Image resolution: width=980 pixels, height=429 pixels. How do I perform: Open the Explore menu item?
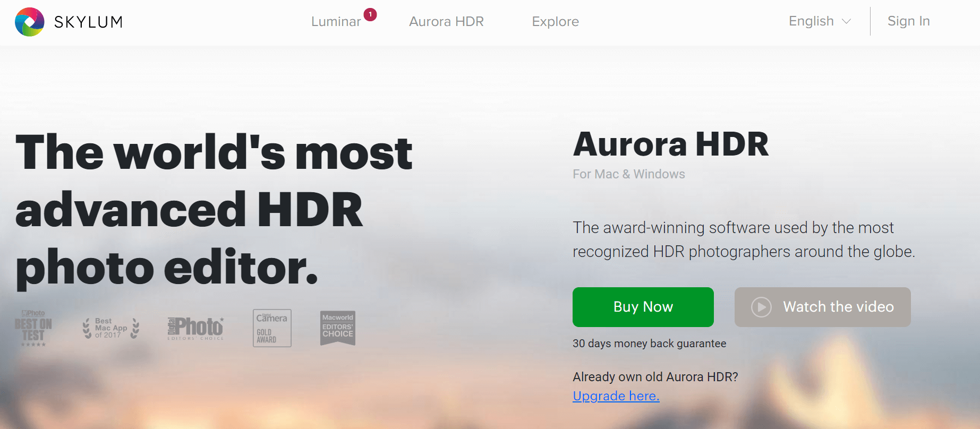(x=555, y=22)
